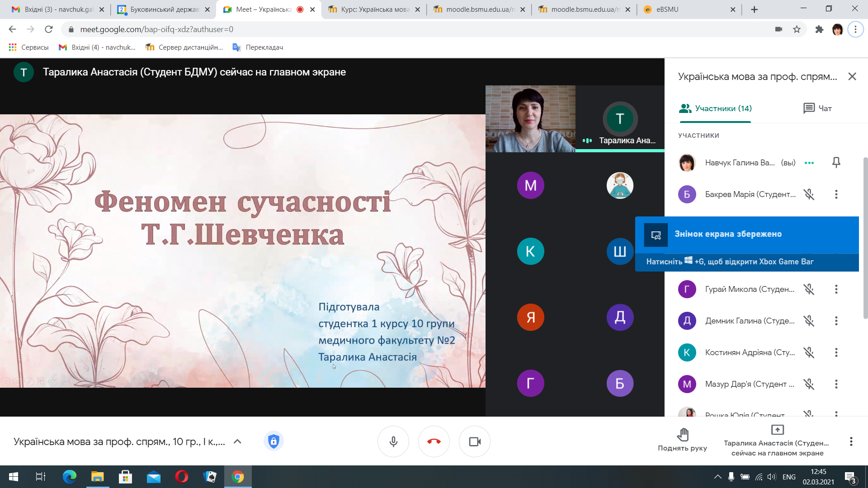Raise hand with Поднять руку
The image size is (868, 488).
tap(682, 440)
